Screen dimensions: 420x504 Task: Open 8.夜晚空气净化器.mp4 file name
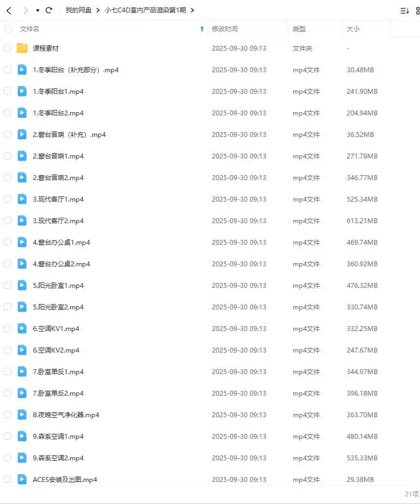click(x=66, y=415)
